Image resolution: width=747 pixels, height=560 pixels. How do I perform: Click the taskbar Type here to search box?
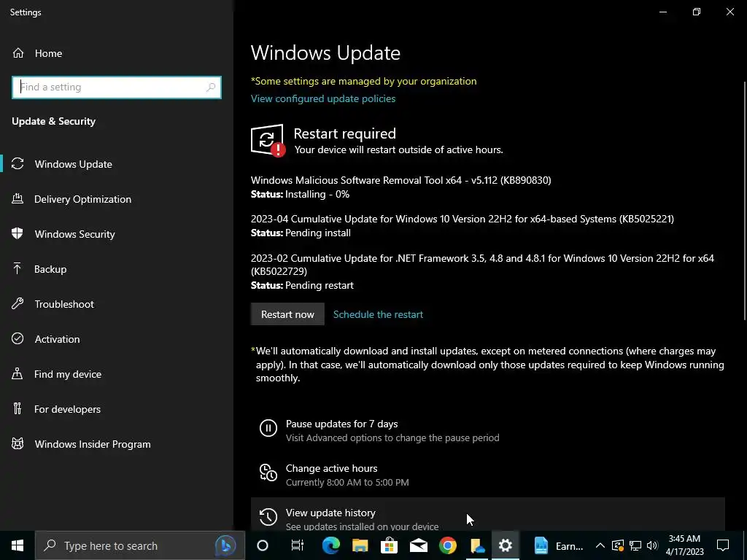tap(140, 545)
